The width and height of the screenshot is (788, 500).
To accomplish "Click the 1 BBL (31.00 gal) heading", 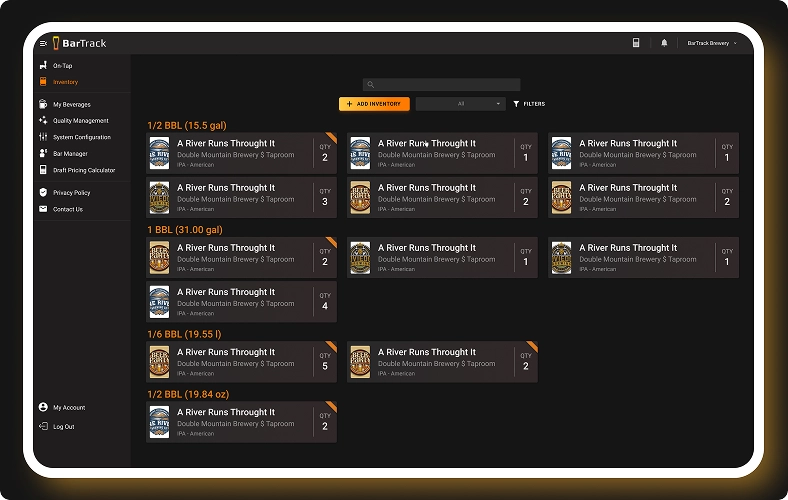I will (x=185, y=230).
